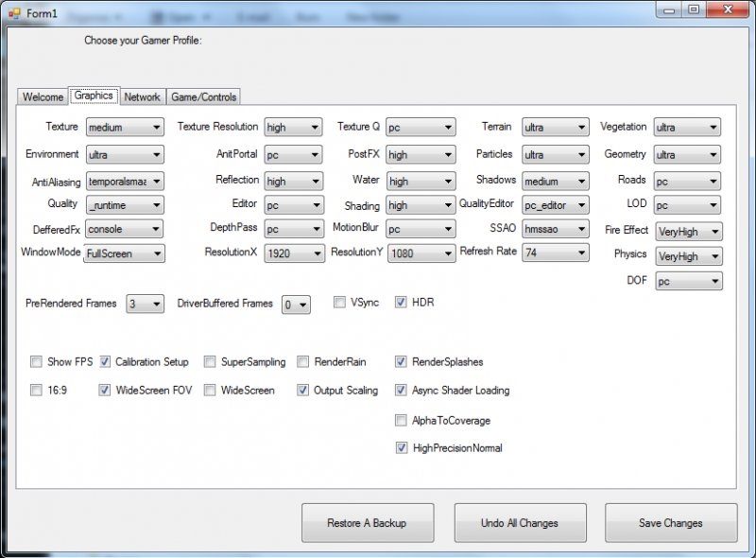Enable the VSync checkbox
Image resolution: width=756 pixels, height=558 pixels.
point(339,303)
